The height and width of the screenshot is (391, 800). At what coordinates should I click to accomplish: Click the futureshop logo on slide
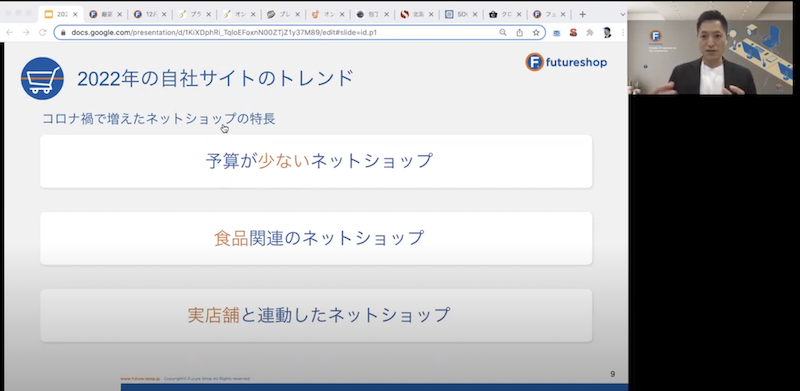click(566, 62)
